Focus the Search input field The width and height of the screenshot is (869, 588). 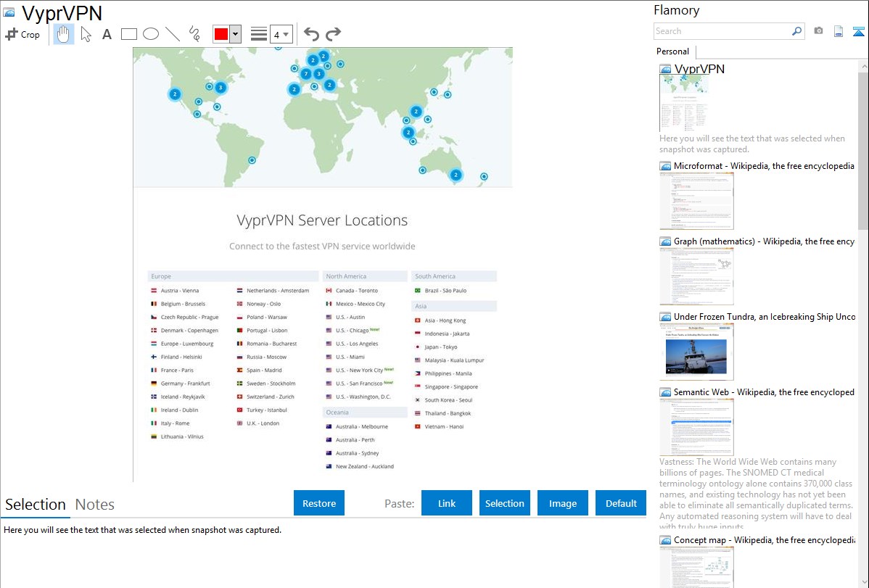722,31
